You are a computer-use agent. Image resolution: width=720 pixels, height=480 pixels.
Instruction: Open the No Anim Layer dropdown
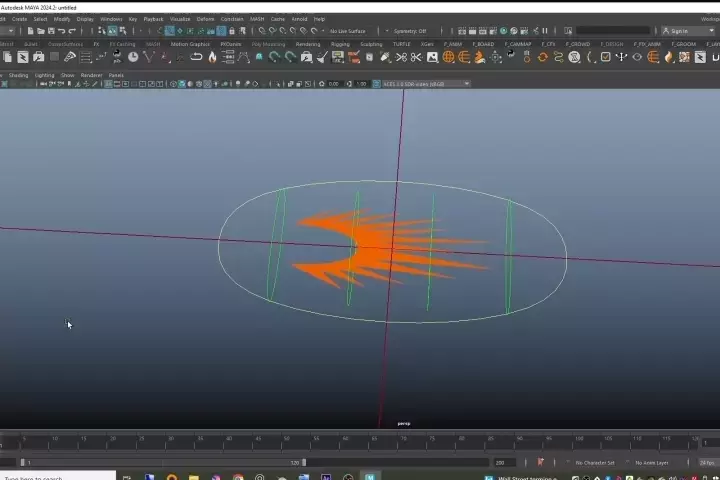652,463
